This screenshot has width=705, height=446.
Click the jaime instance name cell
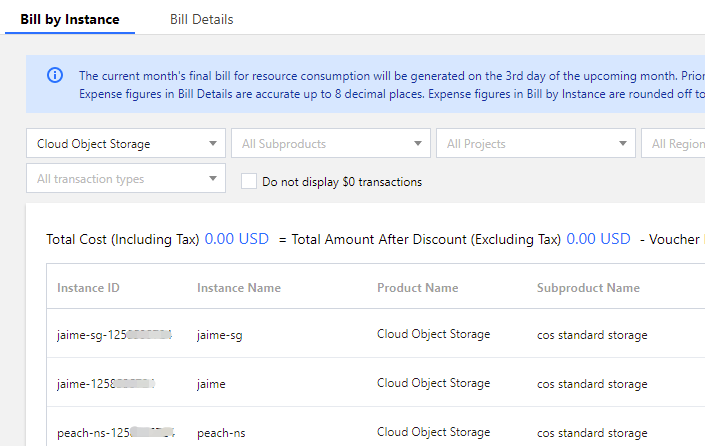tap(211, 383)
